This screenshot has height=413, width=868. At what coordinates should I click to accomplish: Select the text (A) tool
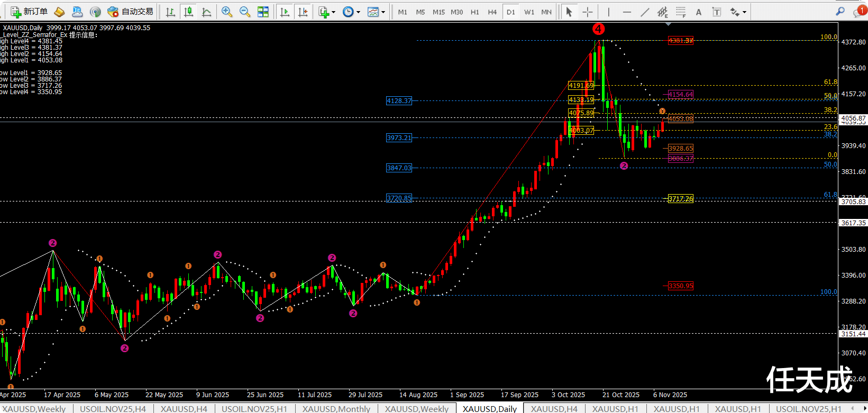click(x=699, y=12)
